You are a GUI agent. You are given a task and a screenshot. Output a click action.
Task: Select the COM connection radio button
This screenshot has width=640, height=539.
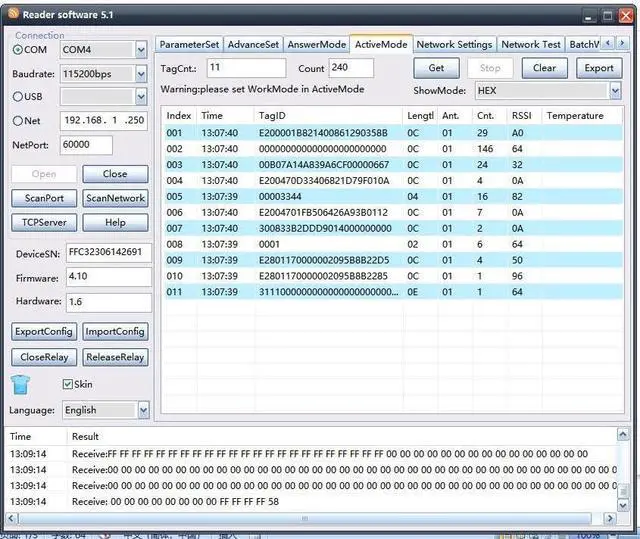click(x=18, y=50)
